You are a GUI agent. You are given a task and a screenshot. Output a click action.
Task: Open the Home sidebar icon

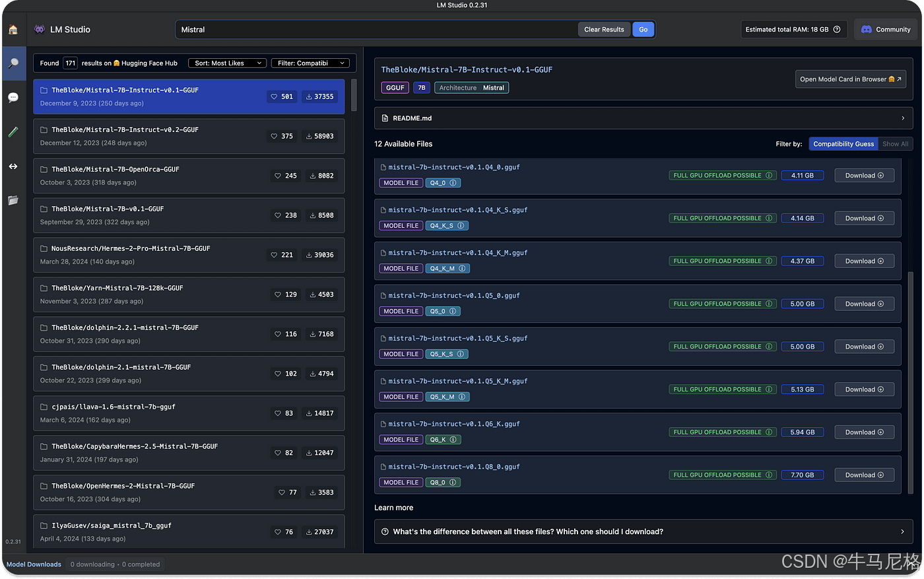(13, 30)
